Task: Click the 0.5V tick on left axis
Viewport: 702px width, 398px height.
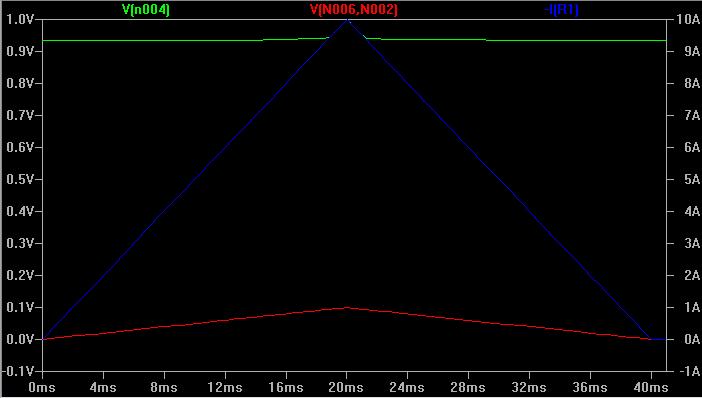Action: 20,180
